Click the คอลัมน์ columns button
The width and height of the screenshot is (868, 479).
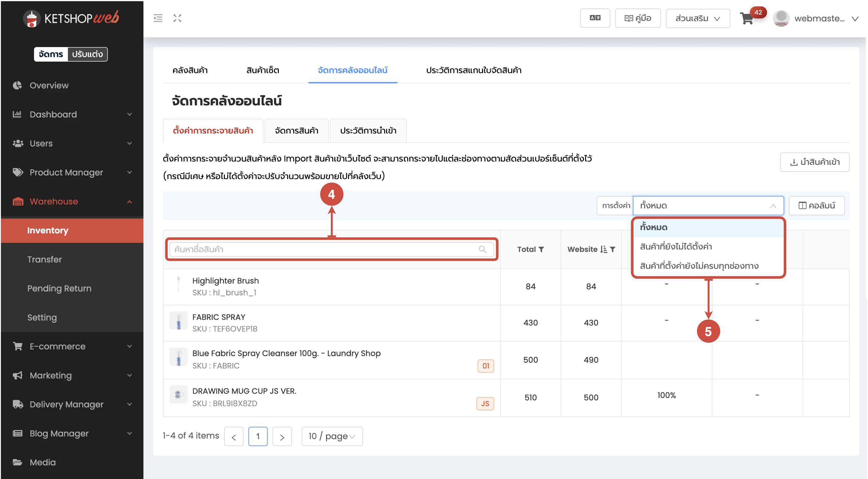[x=816, y=206]
